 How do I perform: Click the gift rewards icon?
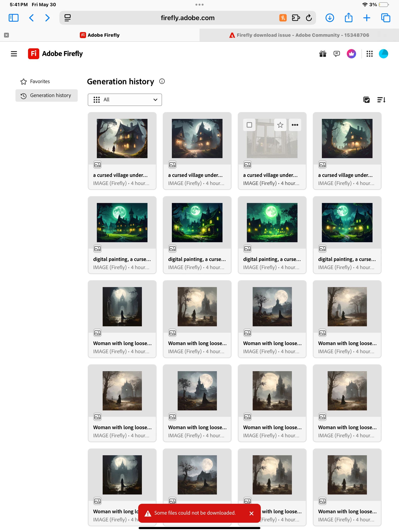pos(322,54)
